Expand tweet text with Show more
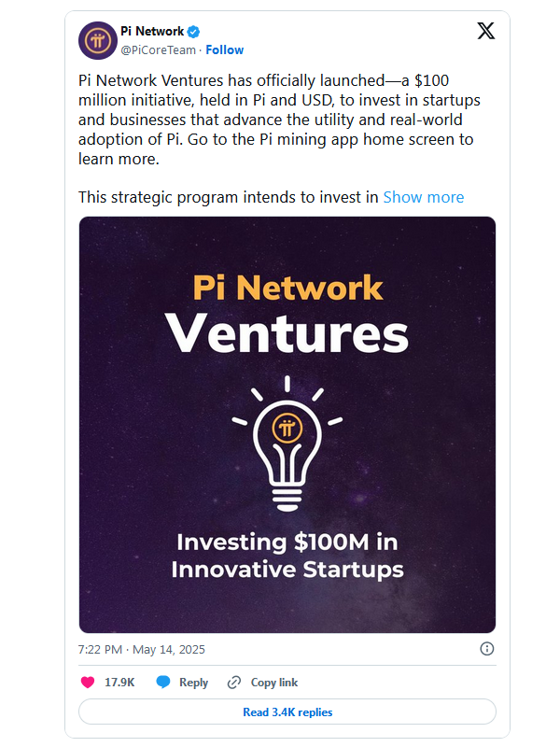The image size is (560, 747). [x=424, y=197]
